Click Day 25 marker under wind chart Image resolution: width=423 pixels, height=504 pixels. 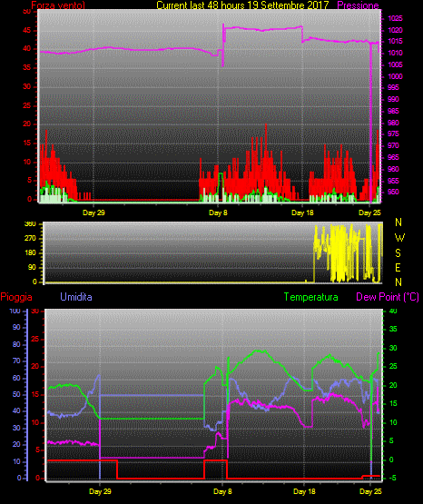pyautogui.click(x=369, y=212)
